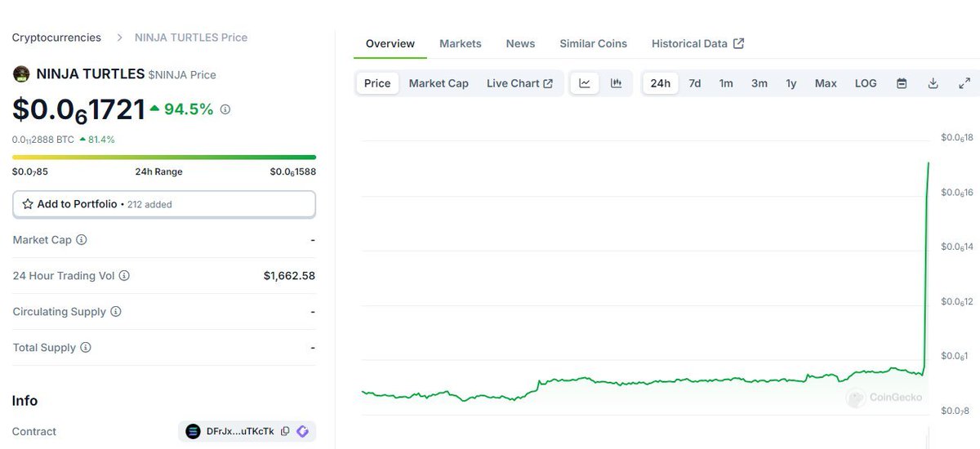Select the Market Cap chart toggle

pos(439,83)
